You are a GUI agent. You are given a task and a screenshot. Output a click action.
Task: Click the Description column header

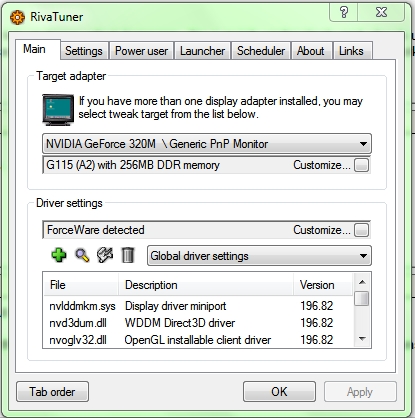206,285
